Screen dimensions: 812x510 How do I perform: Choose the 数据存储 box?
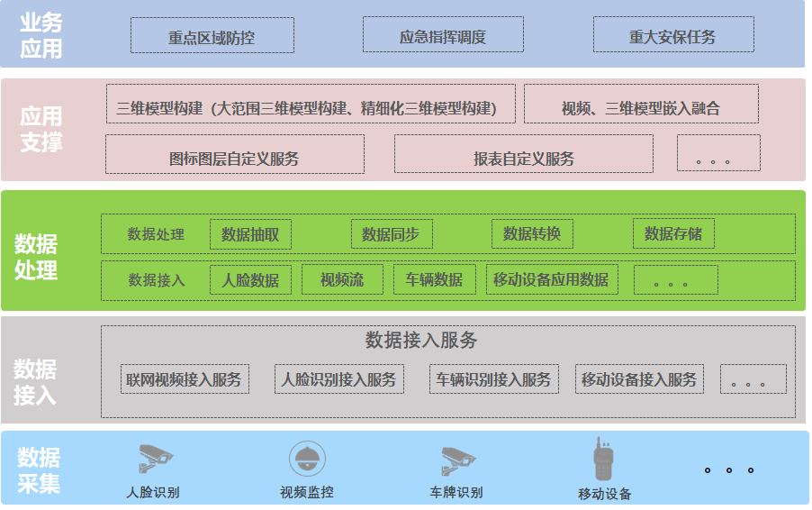click(x=673, y=234)
